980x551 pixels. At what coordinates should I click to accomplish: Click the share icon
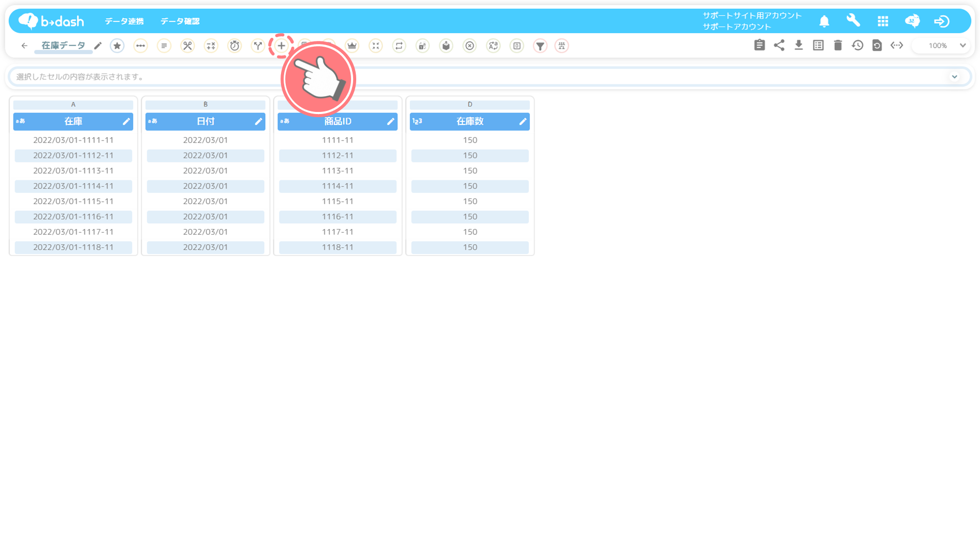click(x=779, y=45)
